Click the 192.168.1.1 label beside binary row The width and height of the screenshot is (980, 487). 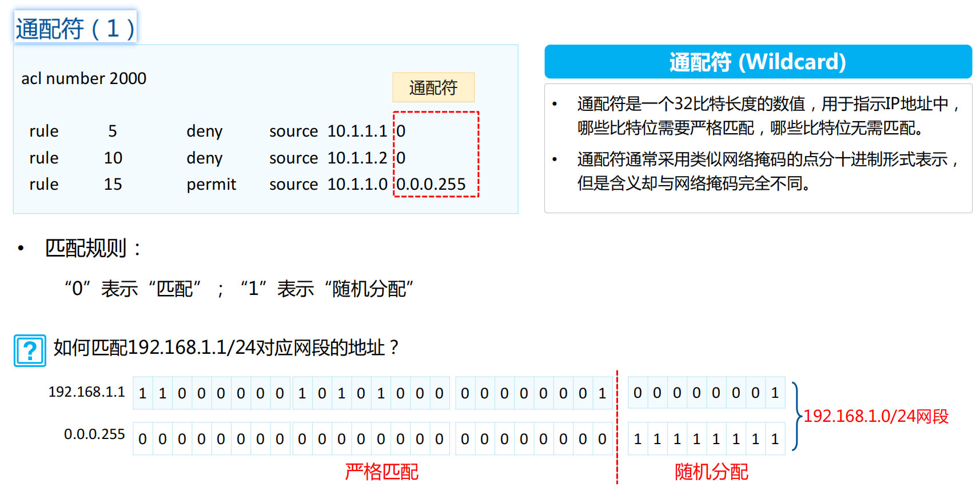click(x=86, y=392)
